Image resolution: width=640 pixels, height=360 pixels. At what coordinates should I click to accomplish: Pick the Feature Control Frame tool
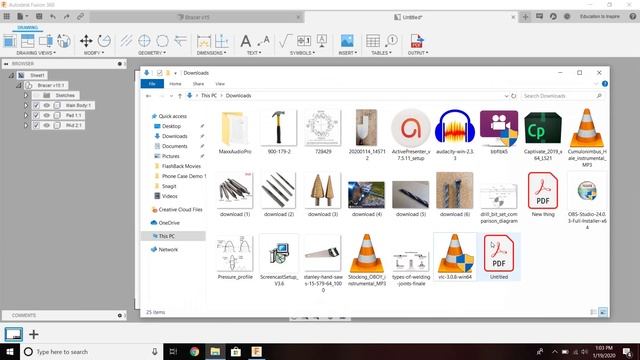click(x=304, y=41)
